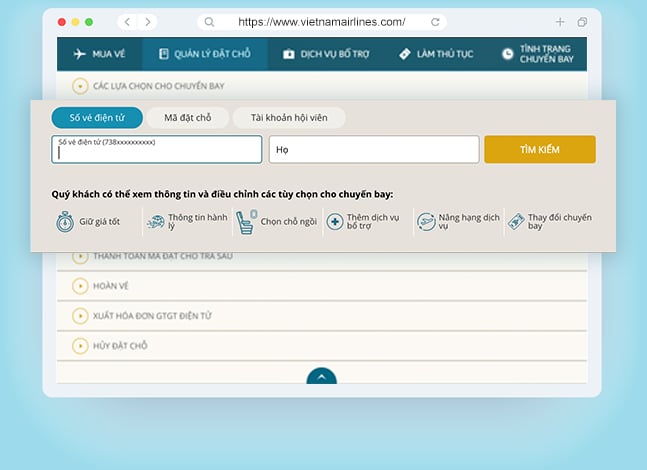Click Thêm dịch vụ bổ trợ plus icon
Image resolution: width=647 pixels, height=470 pixels.
coord(335,221)
